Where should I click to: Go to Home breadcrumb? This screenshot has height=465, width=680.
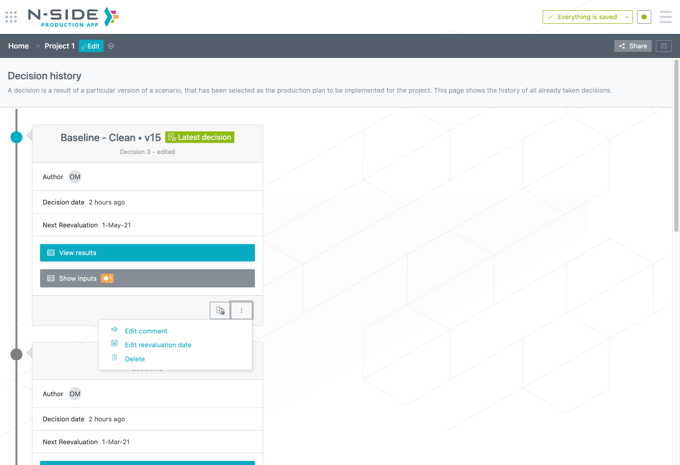click(x=18, y=46)
